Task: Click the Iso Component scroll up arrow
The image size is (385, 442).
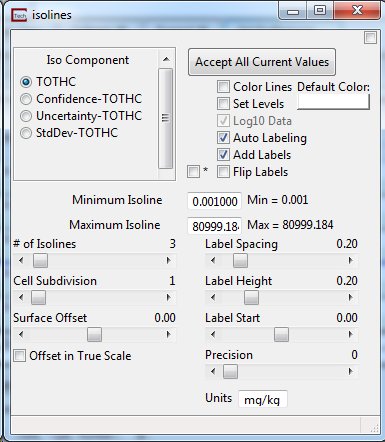Action: (166, 60)
